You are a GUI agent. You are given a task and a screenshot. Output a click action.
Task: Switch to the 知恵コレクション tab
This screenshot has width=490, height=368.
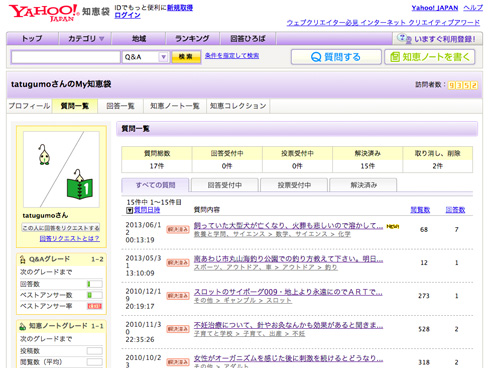pos(238,106)
